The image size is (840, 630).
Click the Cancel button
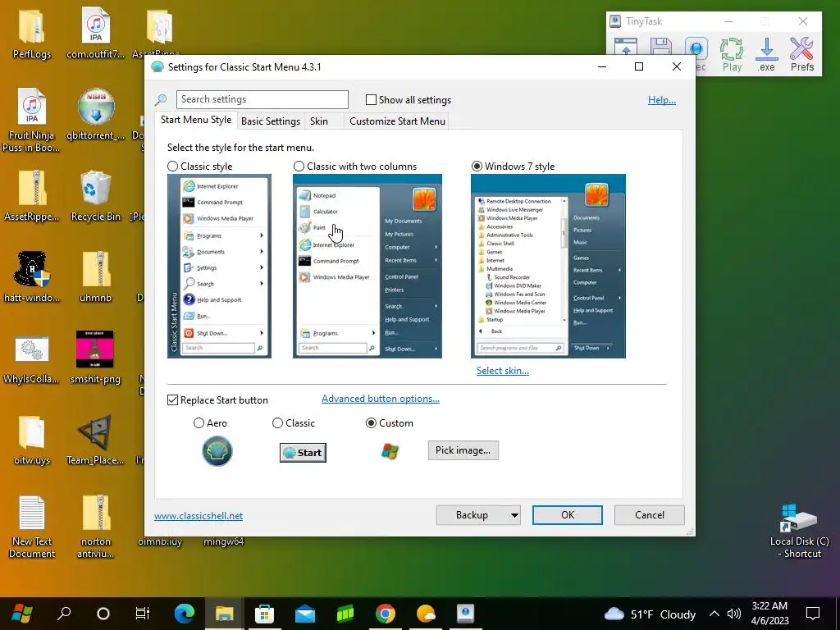click(x=650, y=515)
